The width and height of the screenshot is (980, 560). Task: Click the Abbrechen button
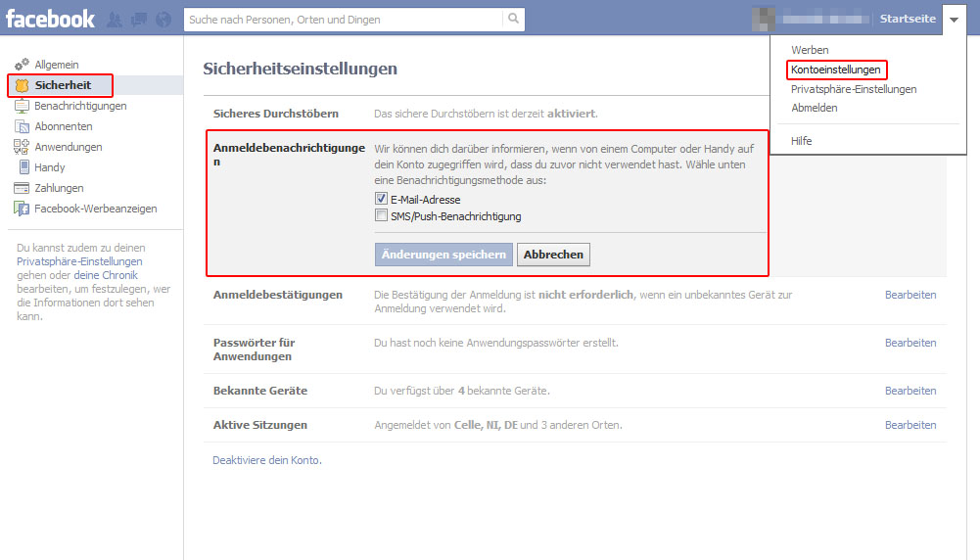(x=553, y=255)
